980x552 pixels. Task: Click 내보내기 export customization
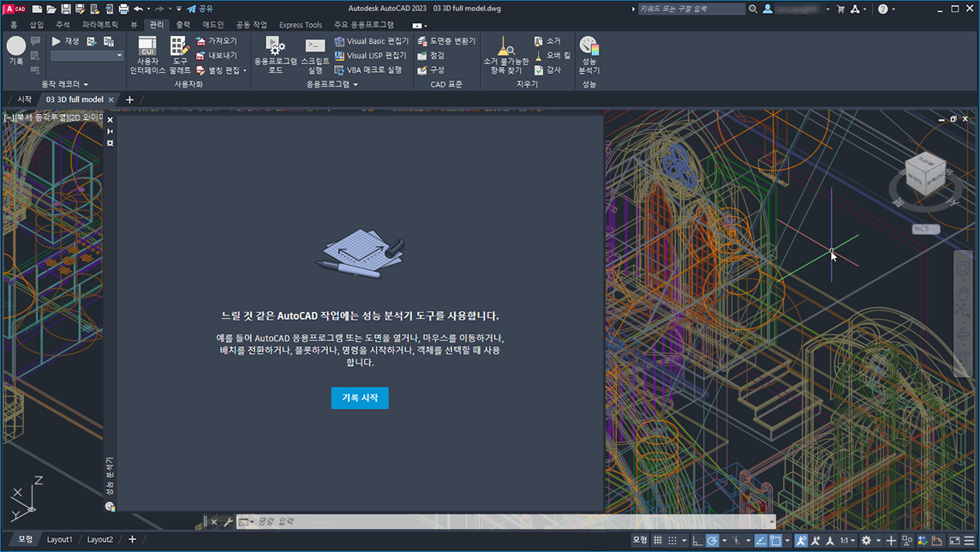[x=216, y=56]
